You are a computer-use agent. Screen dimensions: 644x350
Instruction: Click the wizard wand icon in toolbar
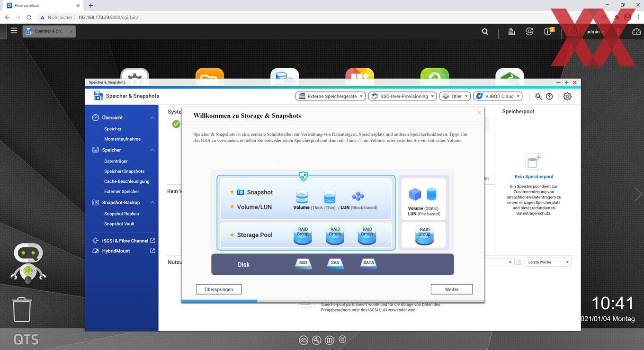click(x=538, y=96)
